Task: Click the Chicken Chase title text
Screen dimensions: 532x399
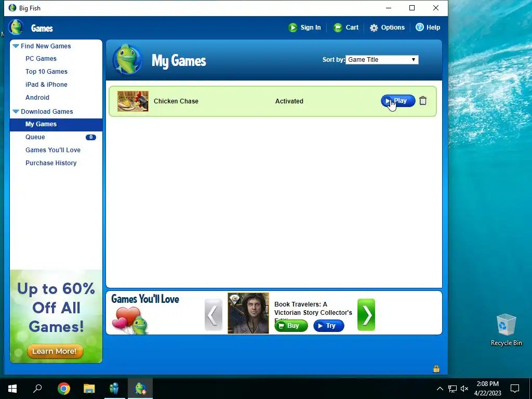Action: point(176,101)
